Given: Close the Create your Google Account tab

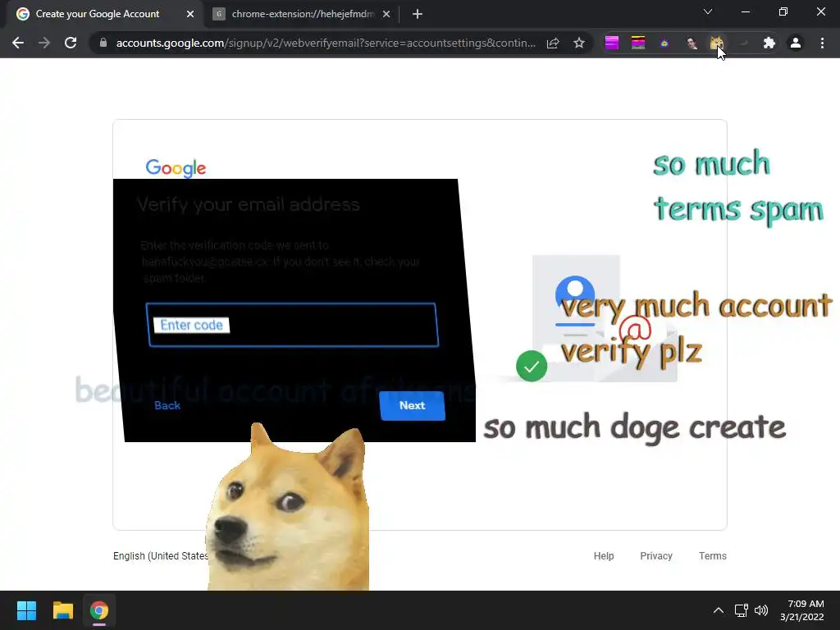Looking at the screenshot, I should (x=190, y=14).
